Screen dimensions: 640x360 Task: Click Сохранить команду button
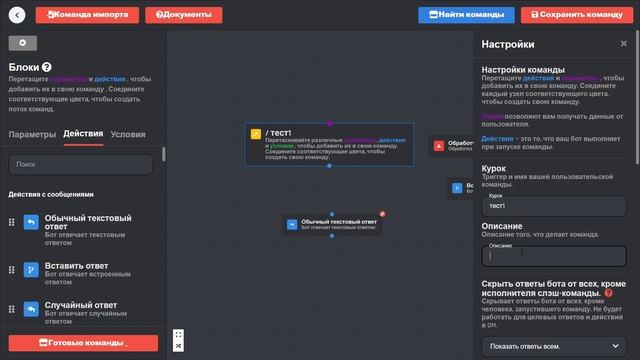coord(577,15)
